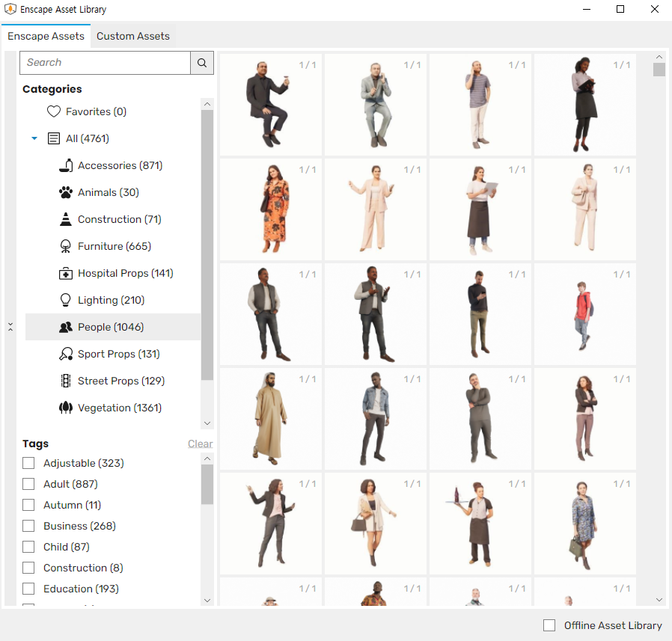The image size is (672, 641).
Task: Click the All category list icon
Action: pyautogui.click(x=54, y=138)
